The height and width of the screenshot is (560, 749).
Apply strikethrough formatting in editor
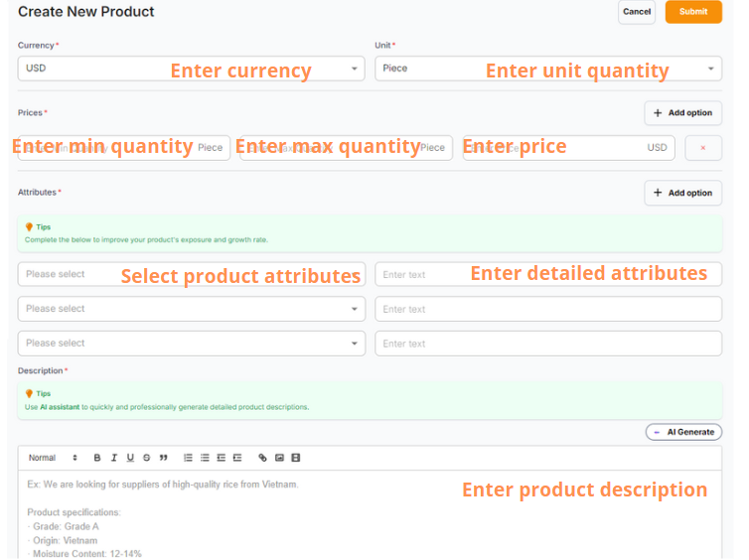tap(147, 458)
